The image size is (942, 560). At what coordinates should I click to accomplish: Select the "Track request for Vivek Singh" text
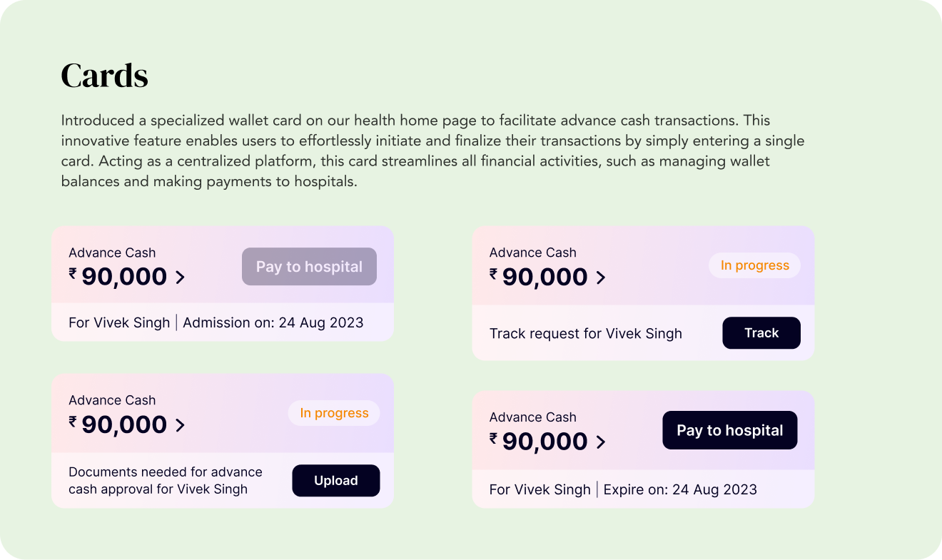586,333
